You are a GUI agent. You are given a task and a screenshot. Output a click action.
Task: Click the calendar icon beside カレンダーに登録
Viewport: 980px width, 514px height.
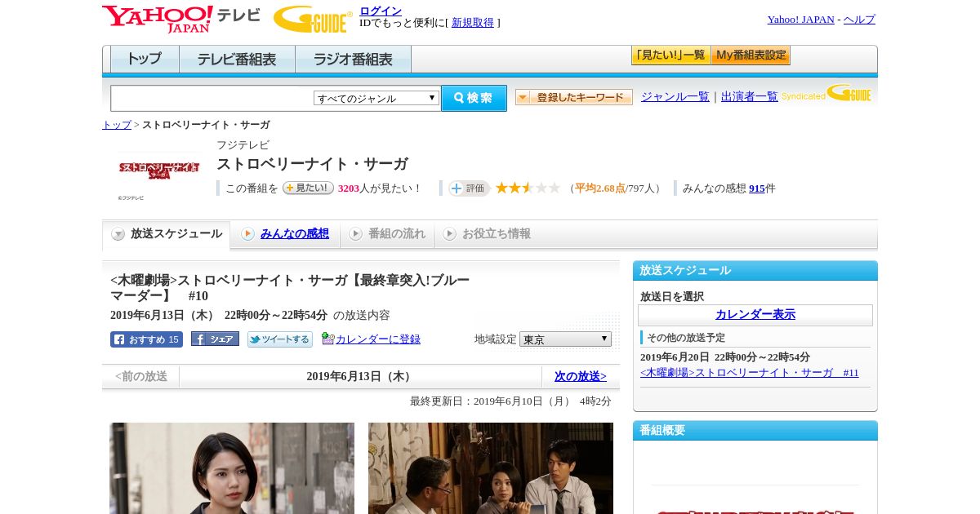327,338
